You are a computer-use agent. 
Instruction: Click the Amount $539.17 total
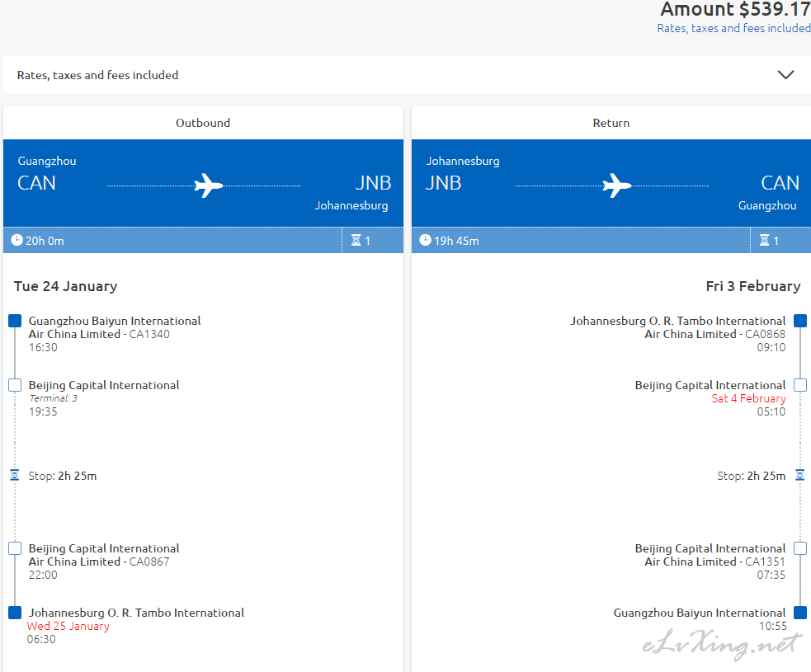click(734, 10)
